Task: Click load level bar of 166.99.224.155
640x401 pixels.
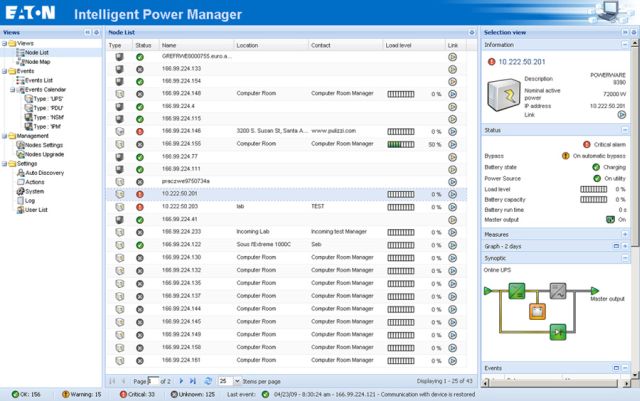Action: point(401,144)
